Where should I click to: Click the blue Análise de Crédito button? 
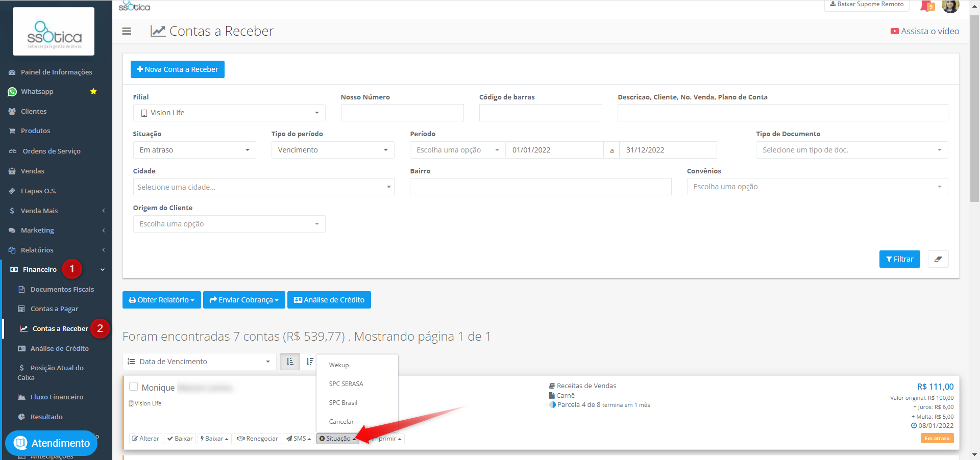point(329,300)
